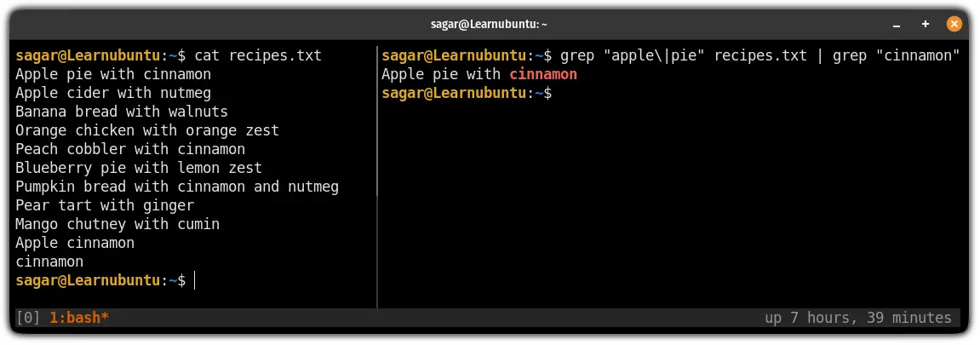Click the maximize plus icon
980x345 pixels.
click(926, 25)
